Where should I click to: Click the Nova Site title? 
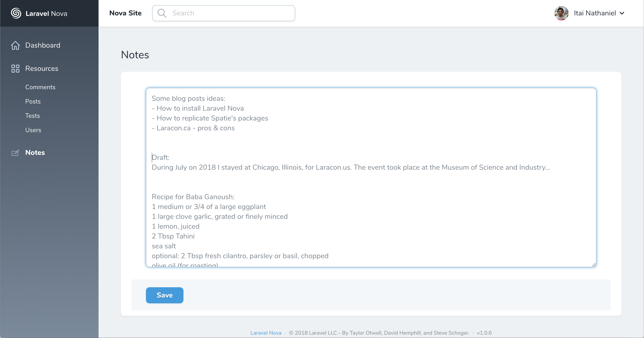(x=126, y=13)
